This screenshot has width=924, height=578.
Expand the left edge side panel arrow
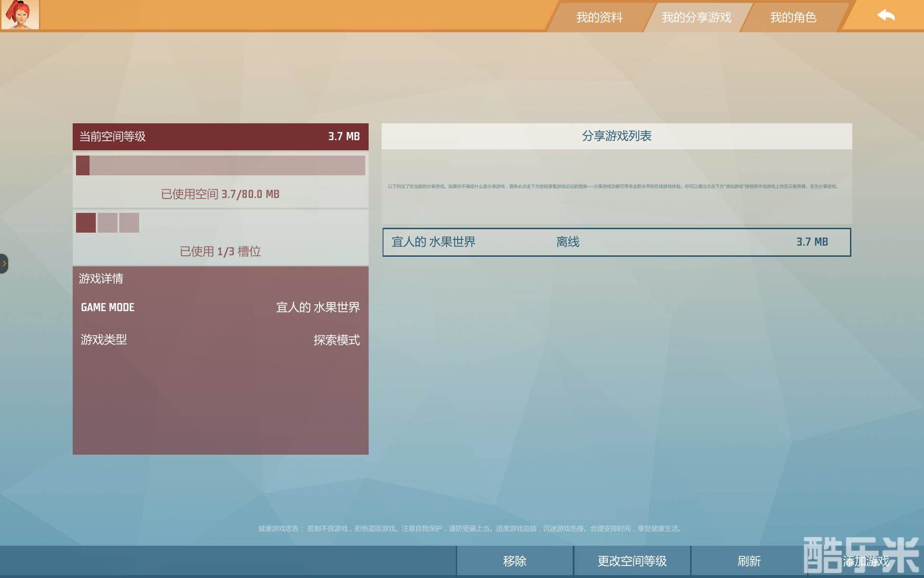(x=4, y=263)
